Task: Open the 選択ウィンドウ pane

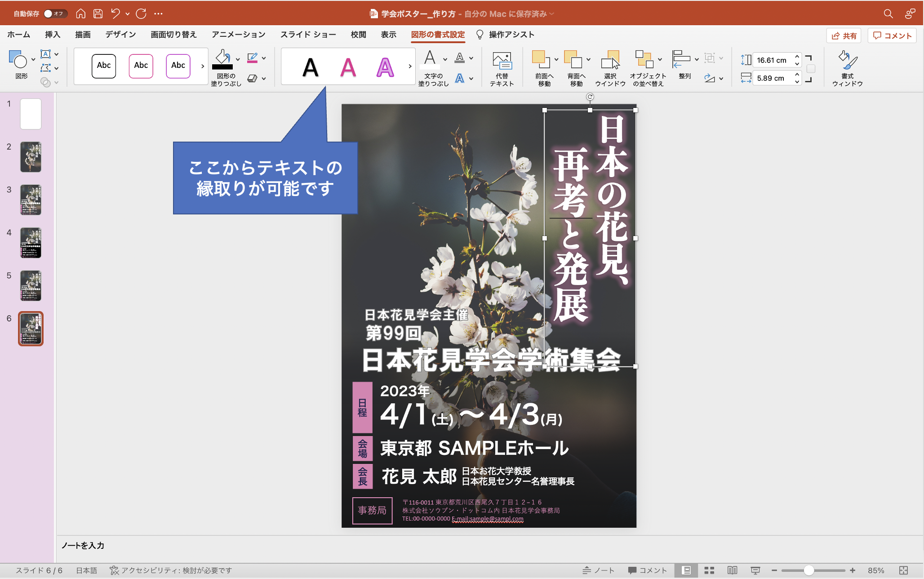Action: tap(610, 67)
